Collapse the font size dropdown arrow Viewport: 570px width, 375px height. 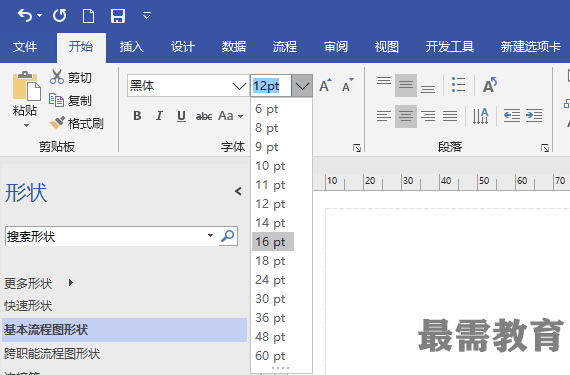pos(302,86)
